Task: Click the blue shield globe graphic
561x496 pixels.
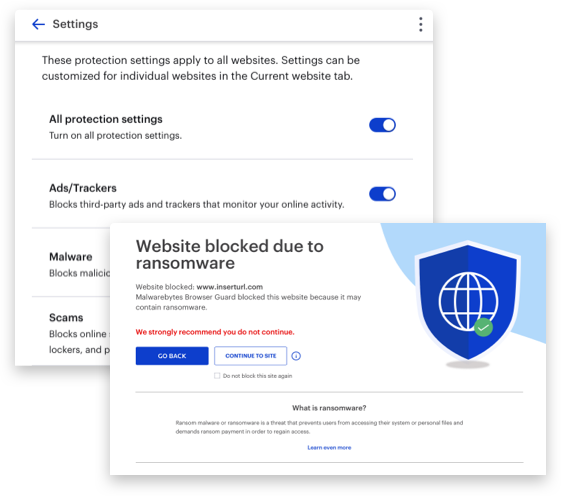Action: [468, 301]
